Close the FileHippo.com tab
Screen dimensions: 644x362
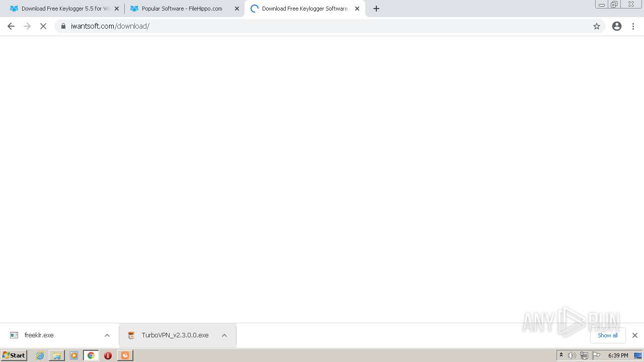[237, 9]
